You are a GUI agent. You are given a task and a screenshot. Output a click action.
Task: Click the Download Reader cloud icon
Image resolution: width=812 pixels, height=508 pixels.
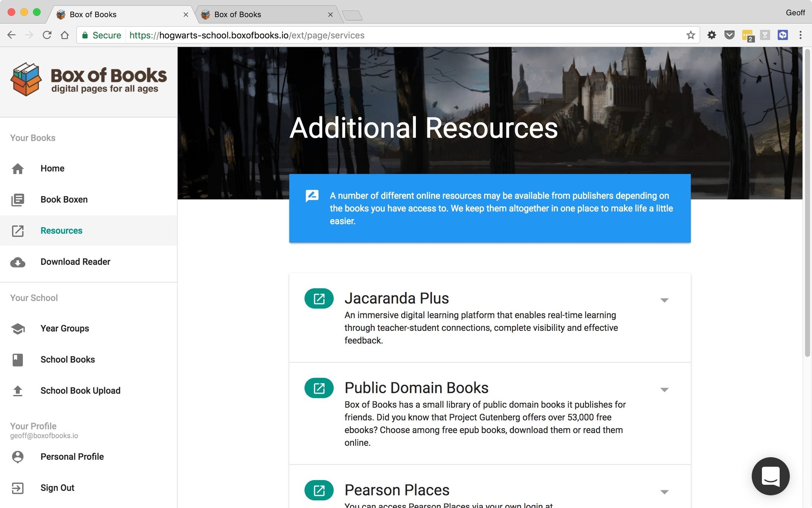pyautogui.click(x=18, y=262)
